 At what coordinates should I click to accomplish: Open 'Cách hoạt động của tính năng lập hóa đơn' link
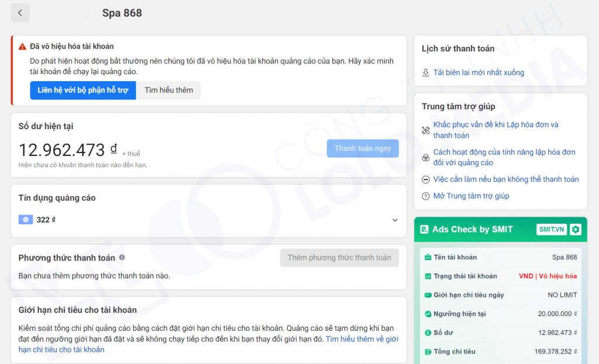coord(504,158)
